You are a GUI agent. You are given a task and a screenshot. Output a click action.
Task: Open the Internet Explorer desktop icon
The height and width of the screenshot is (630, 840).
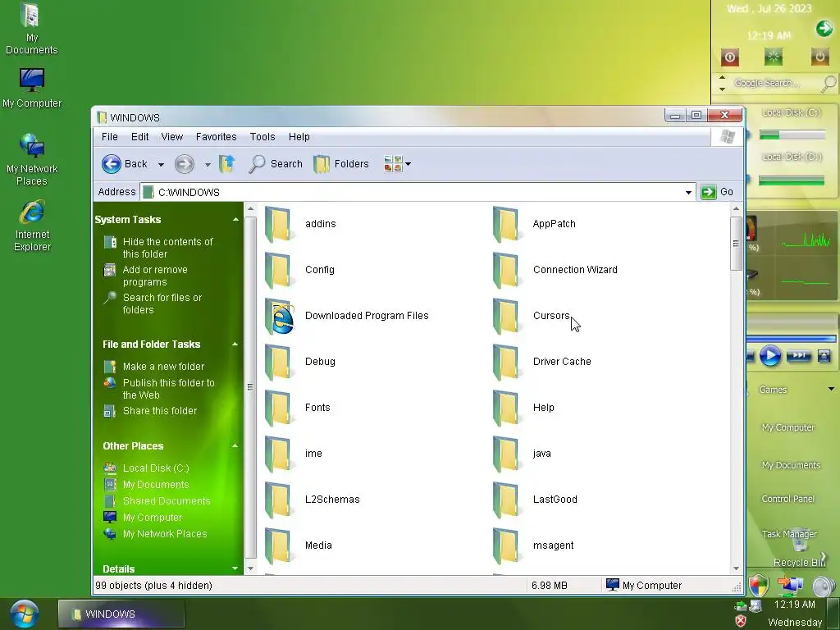(32, 226)
